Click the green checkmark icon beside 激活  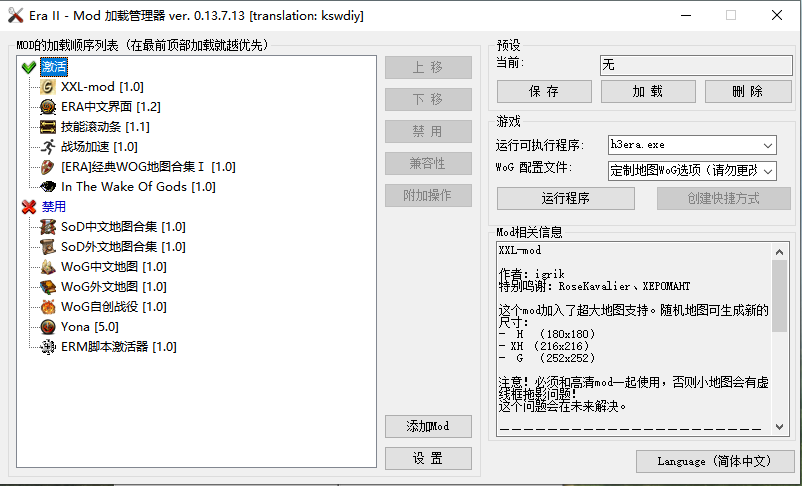pos(29,67)
